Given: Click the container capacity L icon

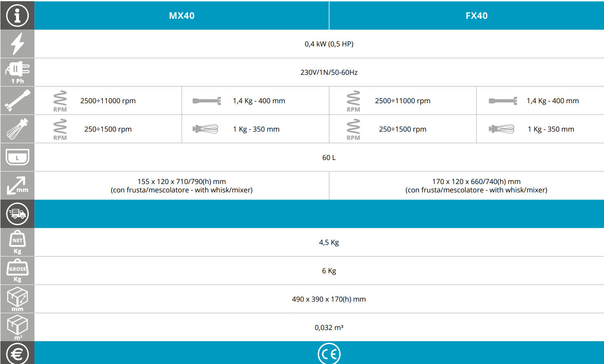Looking at the screenshot, I should point(17,157).
